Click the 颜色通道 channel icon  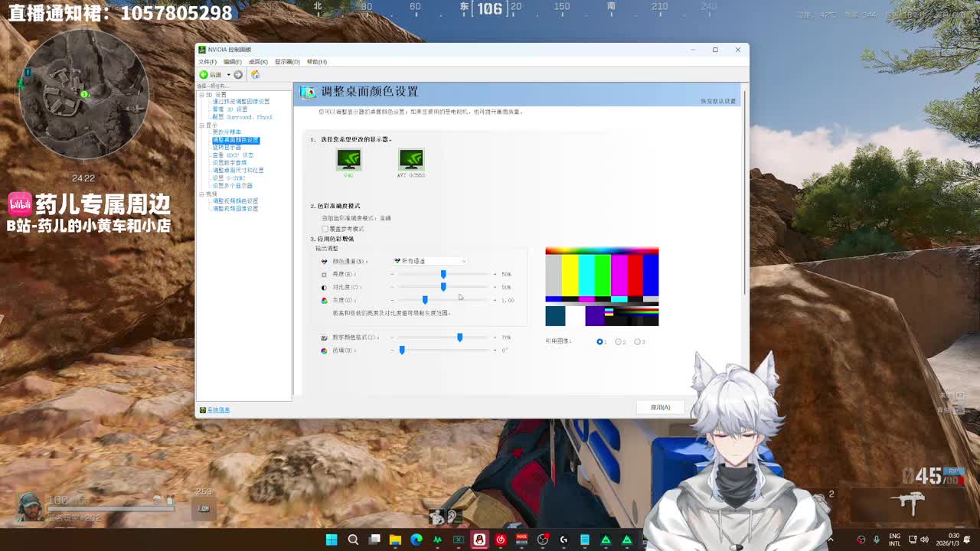click(x=324, y=261)
